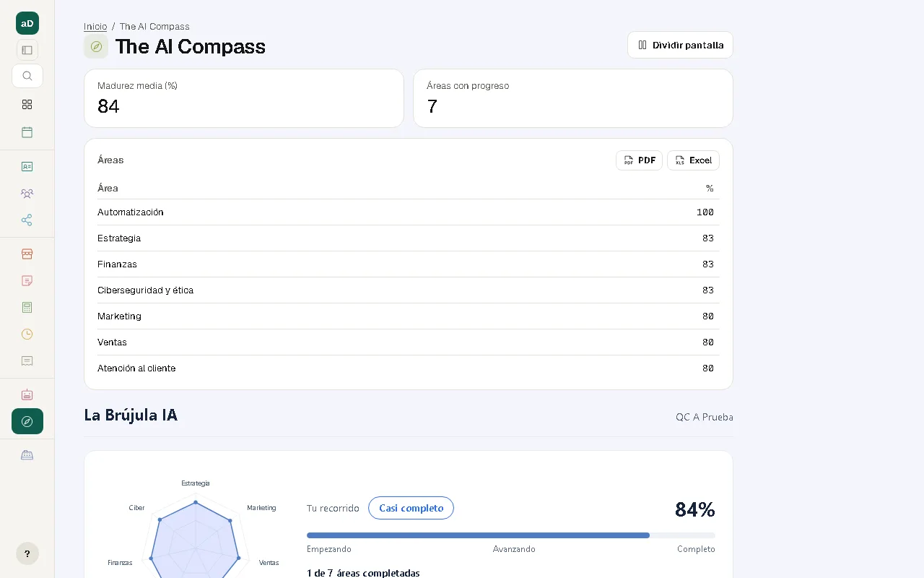
Task: Open the dashboard grid icon
Action: coord(27,105)
